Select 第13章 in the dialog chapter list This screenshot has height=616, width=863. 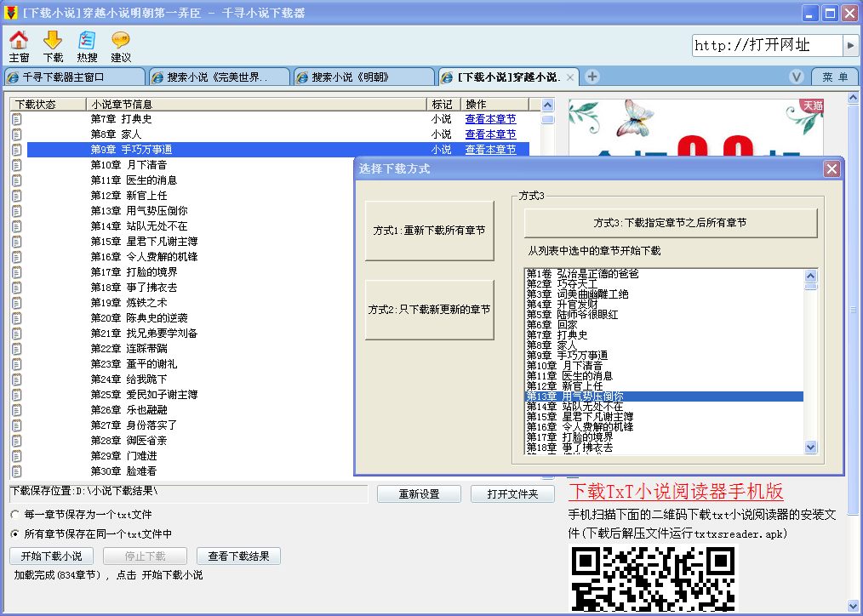coord(596,396)
